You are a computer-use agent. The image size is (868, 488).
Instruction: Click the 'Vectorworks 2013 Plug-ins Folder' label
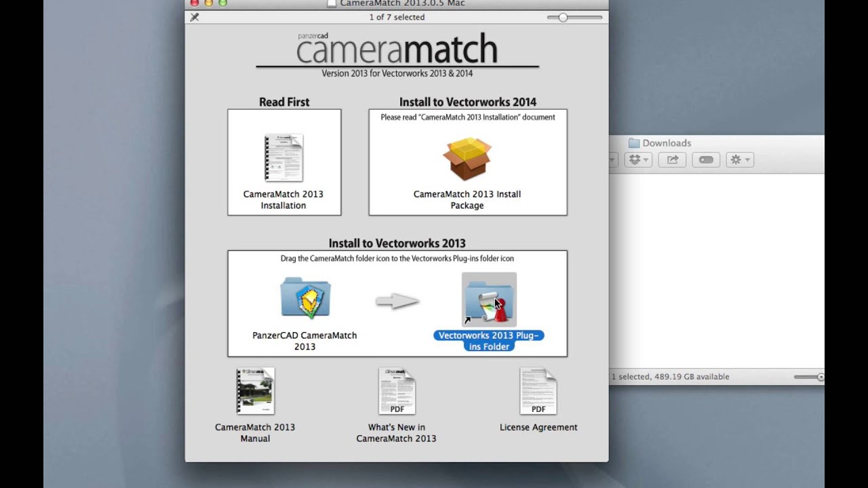[x=489, y=341]
